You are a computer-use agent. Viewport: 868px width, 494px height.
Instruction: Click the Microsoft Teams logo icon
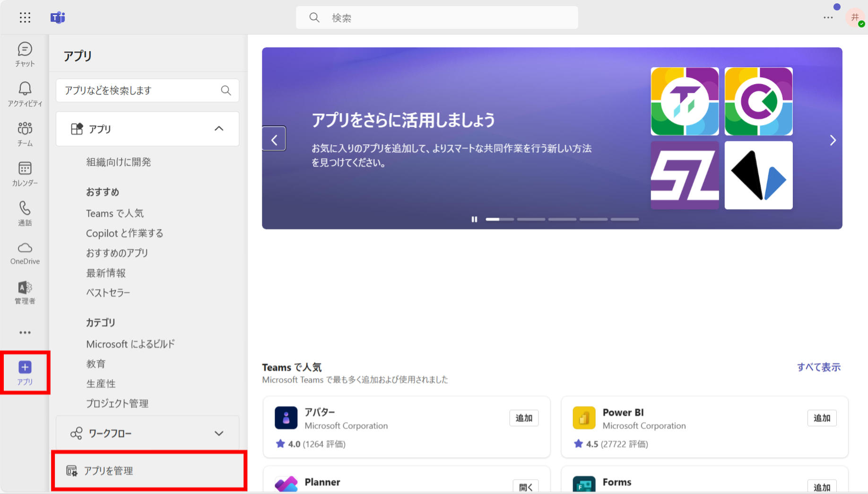[x=58, y=18]
